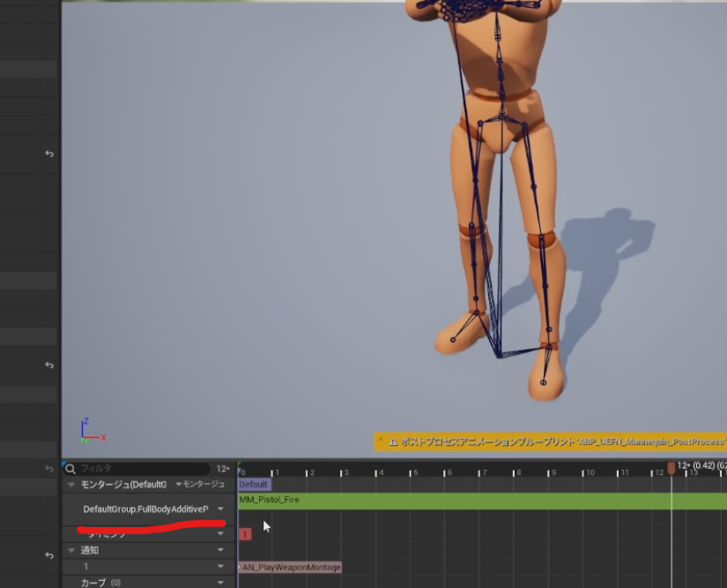Click the red notify marker labeled 1
727x588 pixels.
coord(244,532)
